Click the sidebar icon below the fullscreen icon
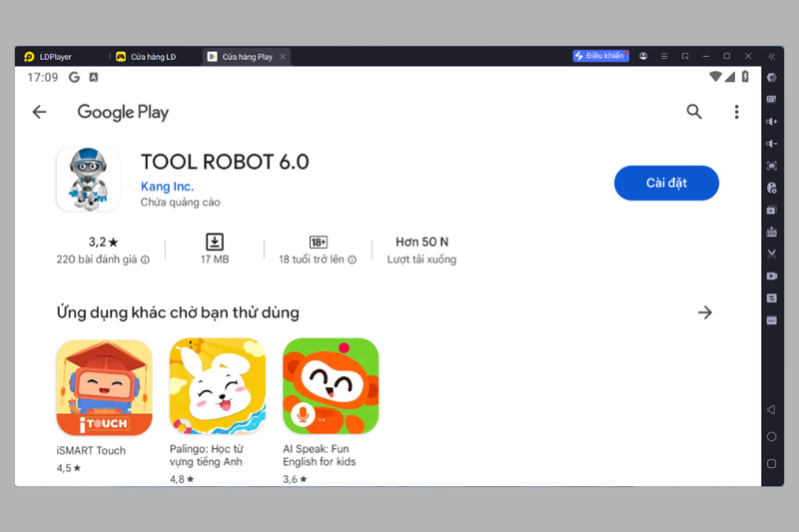This screenshot has width=799, height=532. [x=772, y=188]
